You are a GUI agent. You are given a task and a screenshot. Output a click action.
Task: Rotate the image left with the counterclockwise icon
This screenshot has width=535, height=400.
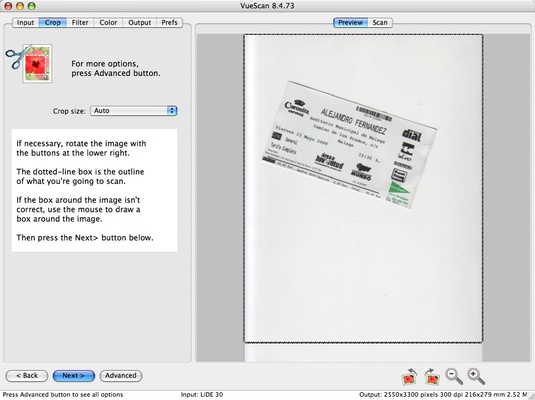pos(410,376)
